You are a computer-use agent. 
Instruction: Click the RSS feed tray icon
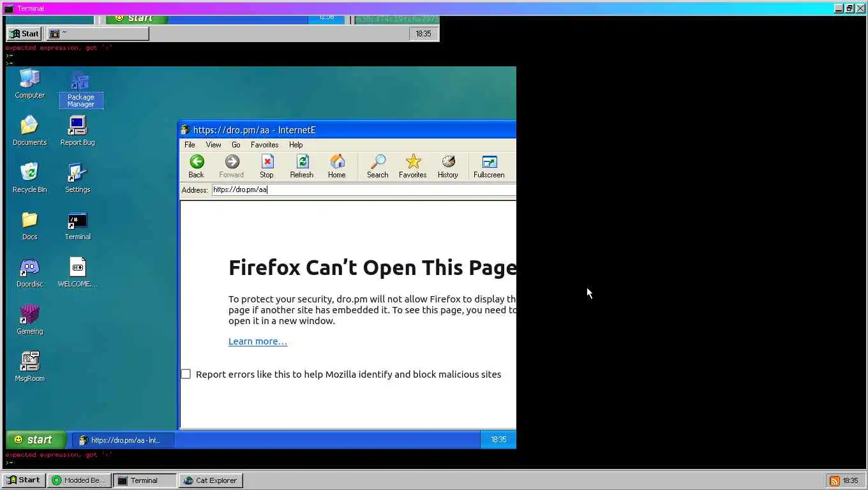pyautogui.click(x=834, y=481)
